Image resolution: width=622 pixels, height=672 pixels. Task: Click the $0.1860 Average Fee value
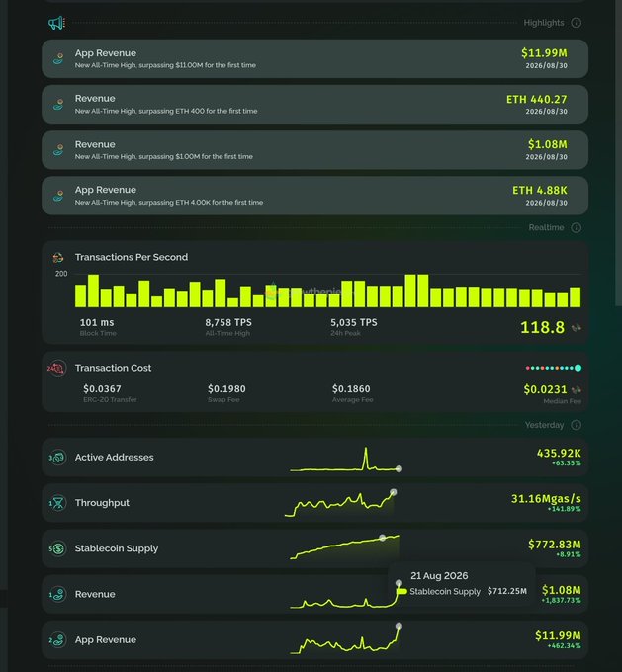(x=351, y=389)
